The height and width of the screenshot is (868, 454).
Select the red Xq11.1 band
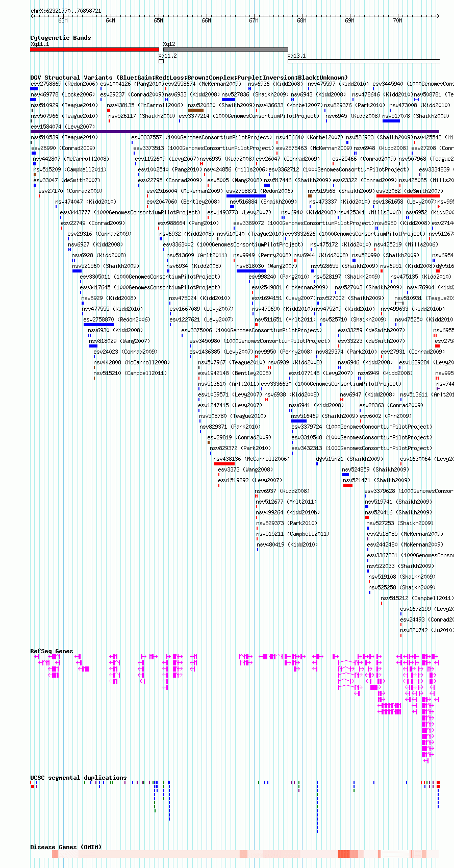point(94,49)
